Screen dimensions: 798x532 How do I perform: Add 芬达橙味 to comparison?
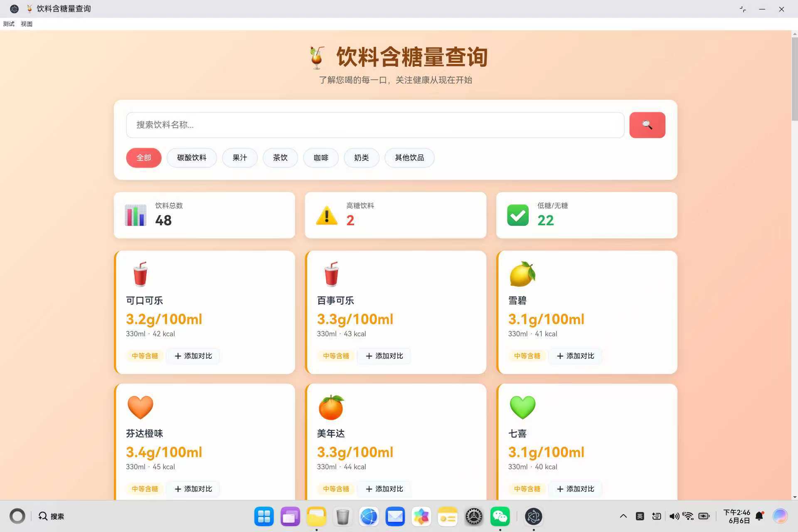click(193, 489)
